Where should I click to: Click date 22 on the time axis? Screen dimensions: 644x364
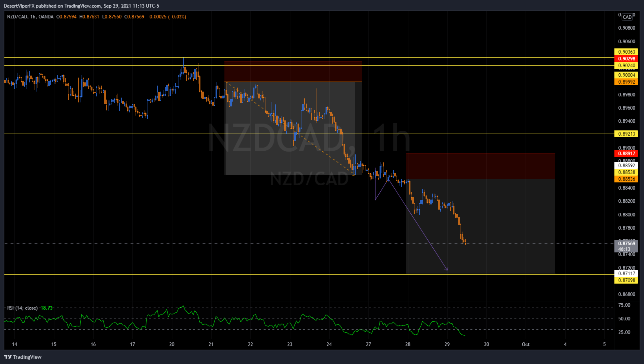(250, 344)
